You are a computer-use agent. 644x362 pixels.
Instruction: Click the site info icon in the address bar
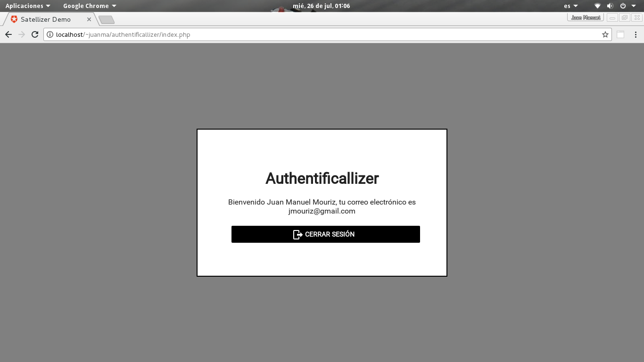(x=50, y=34)
